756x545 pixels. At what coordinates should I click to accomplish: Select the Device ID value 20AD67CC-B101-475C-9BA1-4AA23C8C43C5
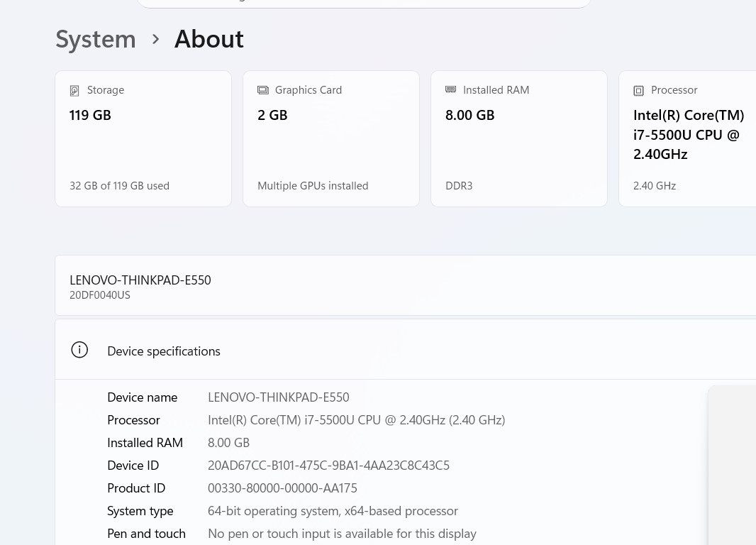[329, 466]
